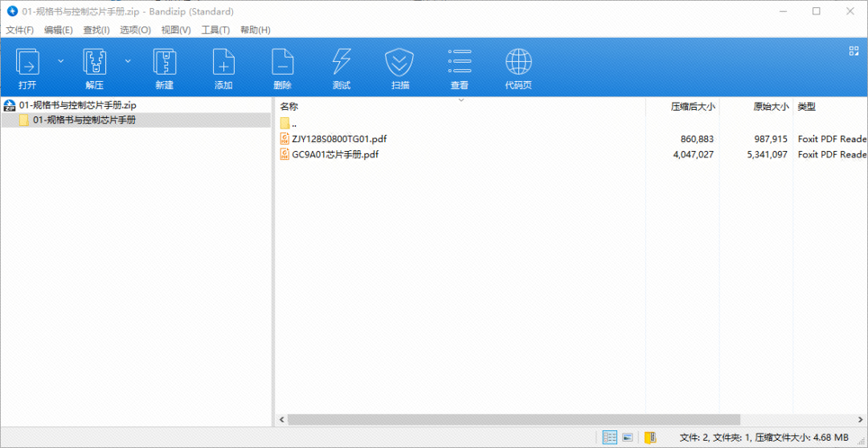Run the archive Test (测试) icon
The width and height of the screenshot is (868, 448).
coord(342,63)
